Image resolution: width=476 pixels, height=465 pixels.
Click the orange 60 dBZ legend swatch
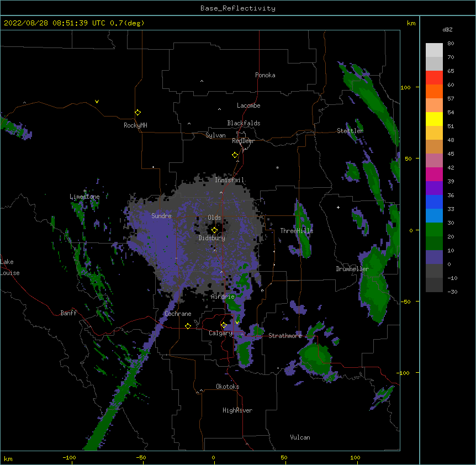coord(434,91)
